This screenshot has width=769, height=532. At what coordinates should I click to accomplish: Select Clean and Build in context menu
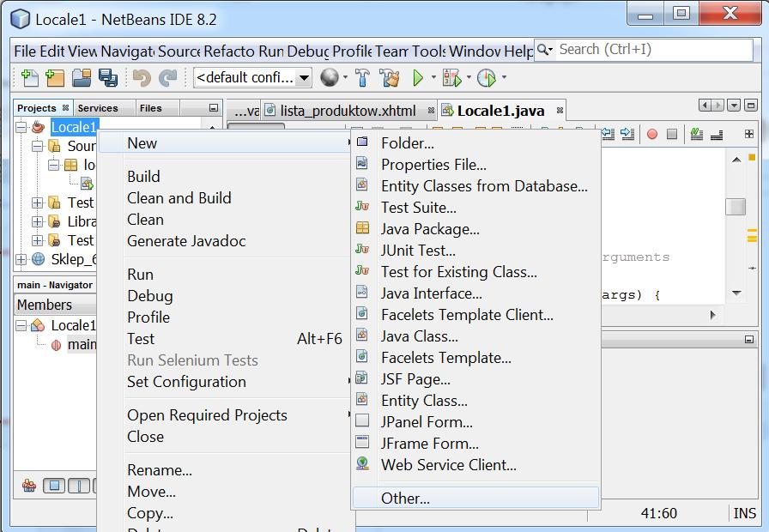coord(179,198)
